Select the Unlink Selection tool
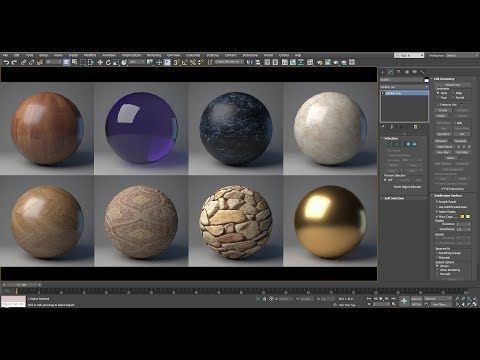The width and height of the screenshot is (480, 360). (x=32, y=62)
